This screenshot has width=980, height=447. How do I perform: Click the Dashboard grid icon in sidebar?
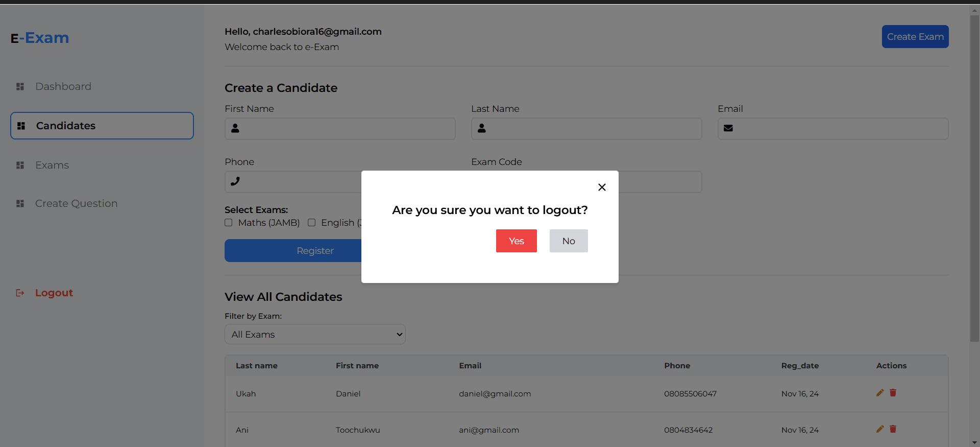pyautogui.click(x=20, y=86)
